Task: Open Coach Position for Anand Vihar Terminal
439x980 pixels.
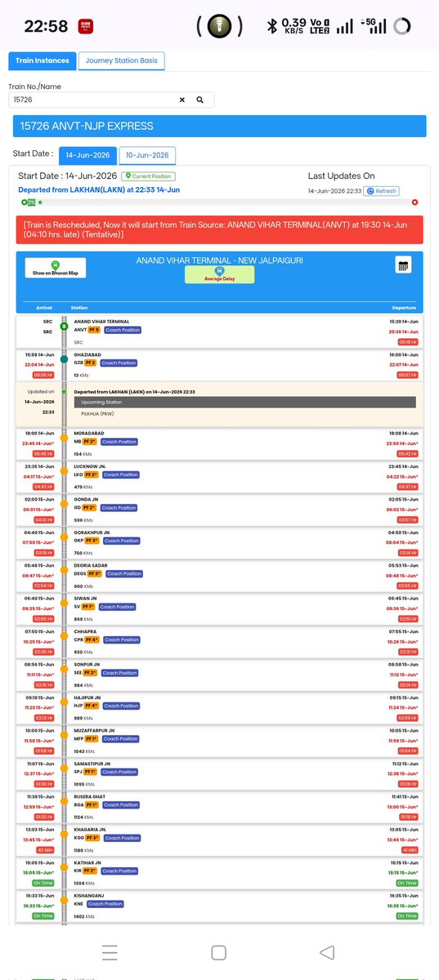Action: (123, 330)
